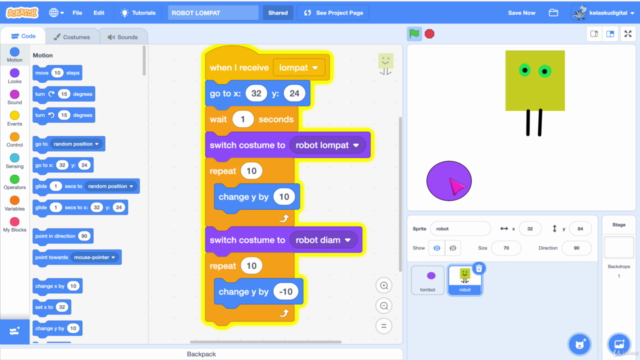The height and width of the screenshot is (360, 640).
Task: Switch to the Sounds tab
Action: point(123,37)
